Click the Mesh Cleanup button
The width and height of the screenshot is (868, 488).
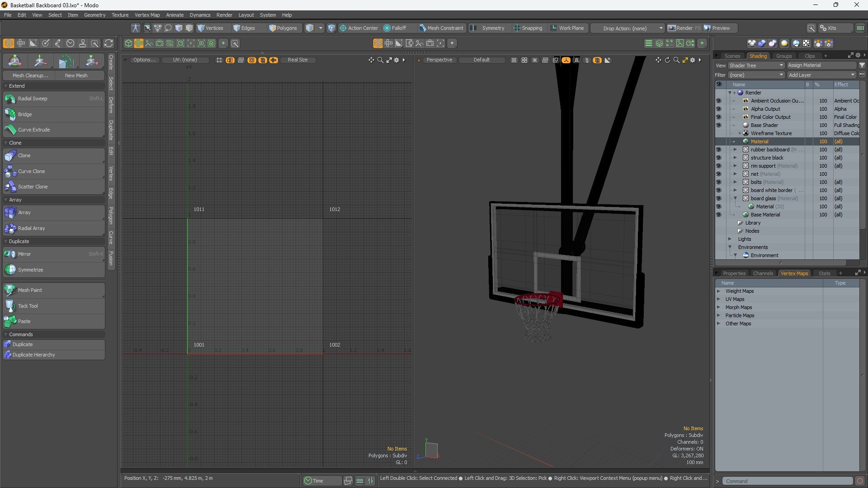[30, 75]
